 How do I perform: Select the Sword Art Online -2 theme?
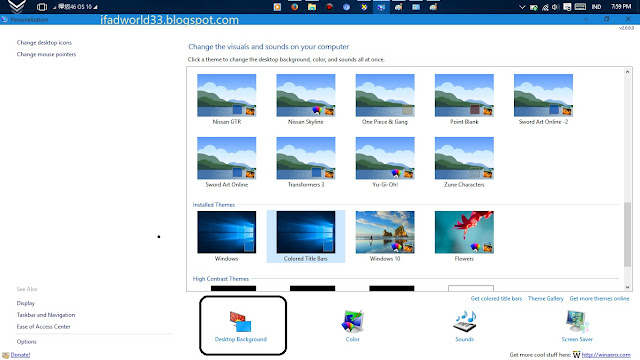click(x=543, y=99)
